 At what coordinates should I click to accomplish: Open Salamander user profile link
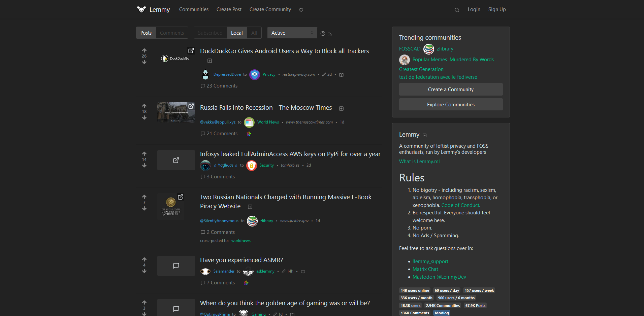point(224,271)
